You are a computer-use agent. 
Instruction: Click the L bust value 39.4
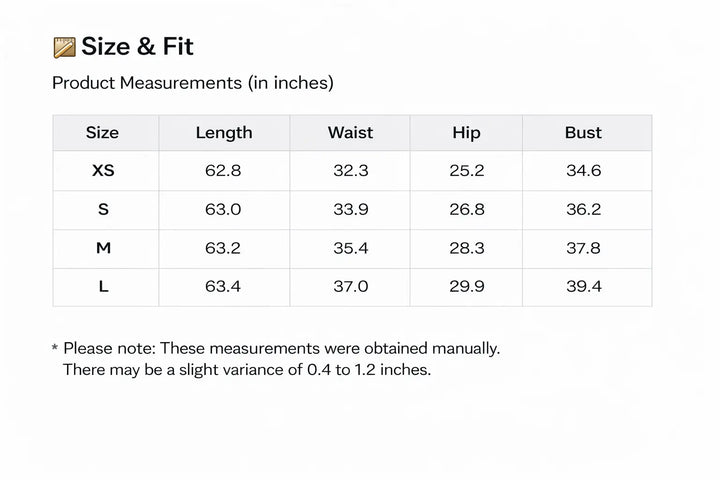[x=584, y=287]
